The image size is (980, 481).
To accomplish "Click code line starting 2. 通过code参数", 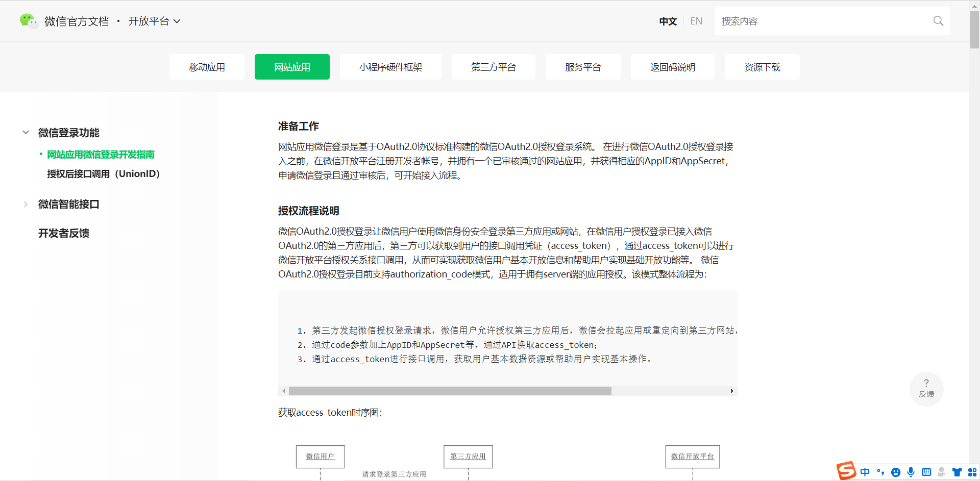I will click(x=448, y=345).
